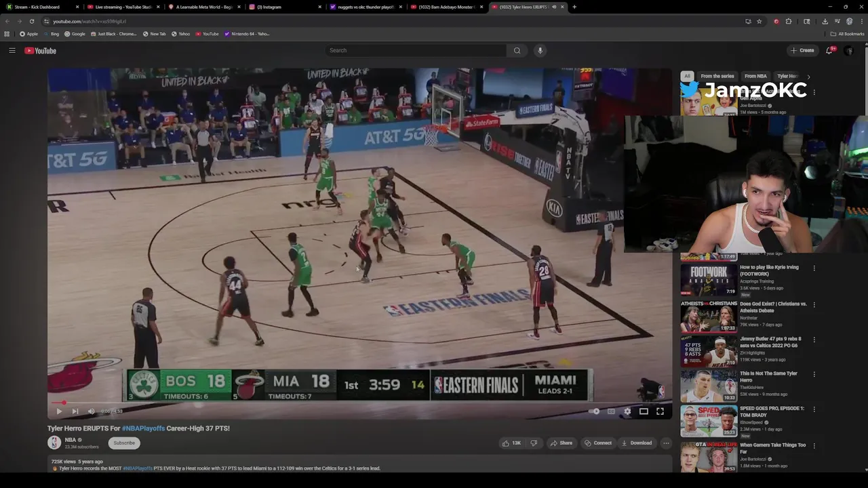Screen dimensions: 868x488
Task: Open Kyrie Irving footwork video thumbnail
Action: (x=709, y=280)
